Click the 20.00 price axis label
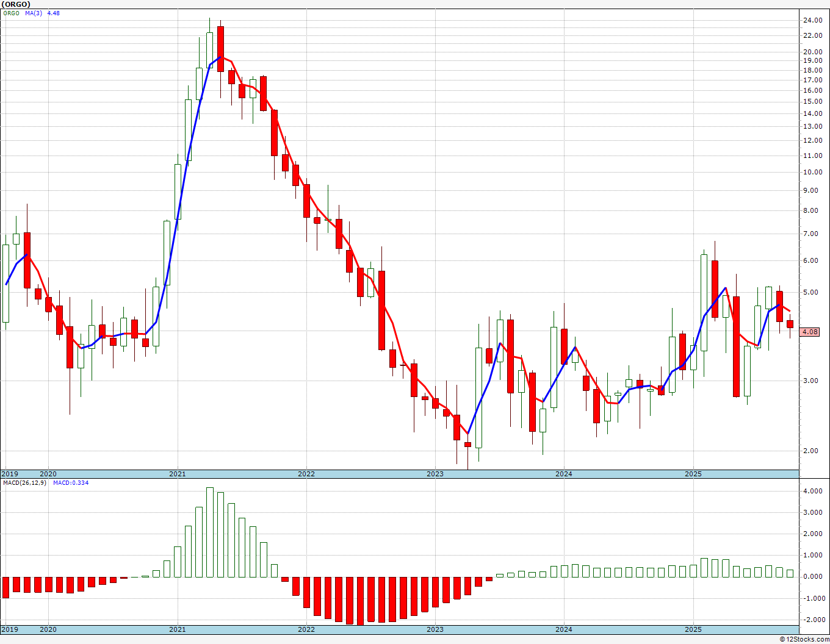This screenshot has width=830, height=644. coord(812,52)
